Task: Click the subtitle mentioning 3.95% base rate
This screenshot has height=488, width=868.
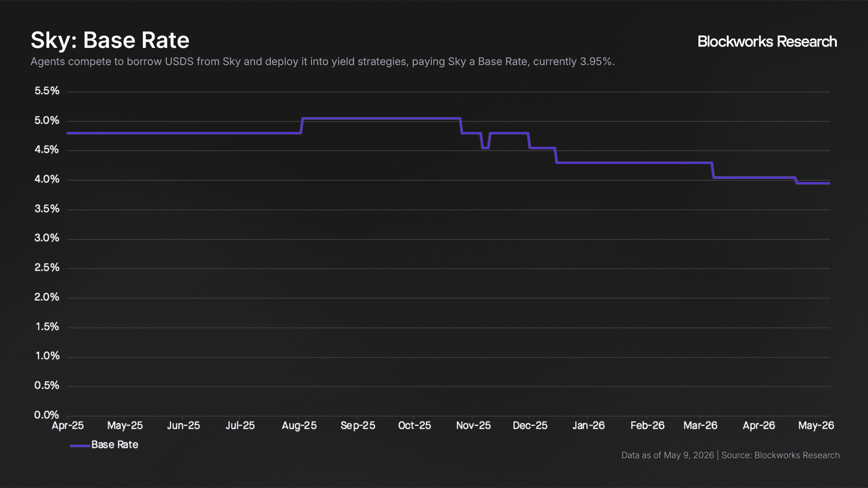Action: click(x=322, y=61)
